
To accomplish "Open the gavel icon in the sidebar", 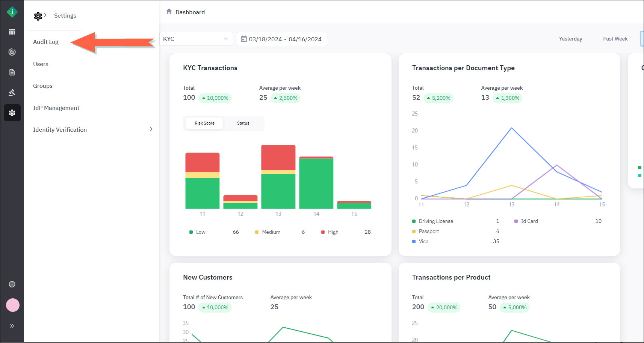I will 12,92.
